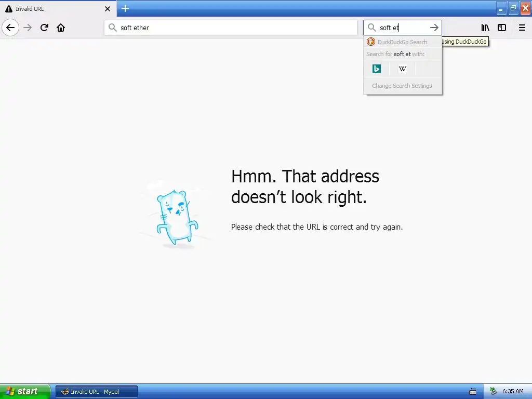Viewport: 532px width, 399px height.
Task: Reload the current page
Action: coord(44,28)
